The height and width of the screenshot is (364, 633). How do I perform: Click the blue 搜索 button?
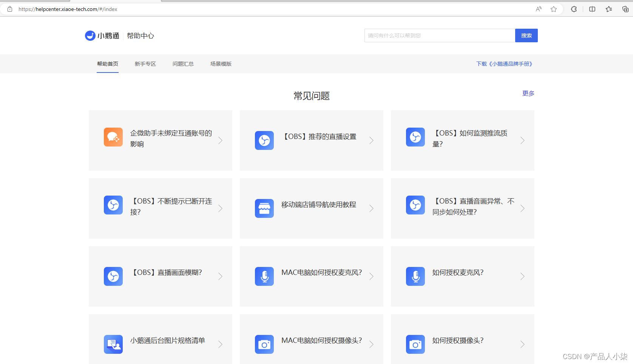click(526, 35)
